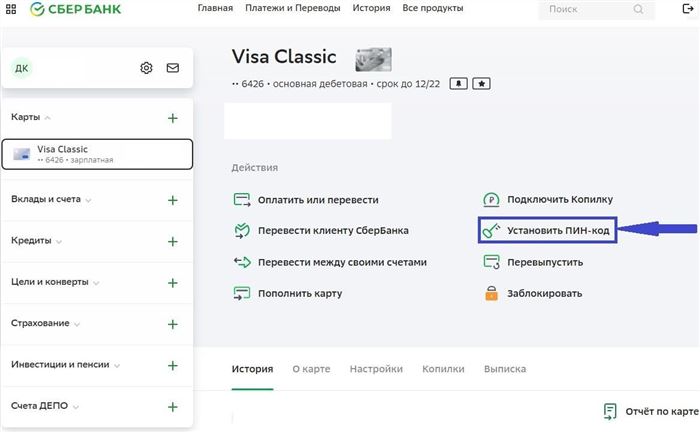Click the orange lock Заблокировать icon
700x432 pixels.
492,293
